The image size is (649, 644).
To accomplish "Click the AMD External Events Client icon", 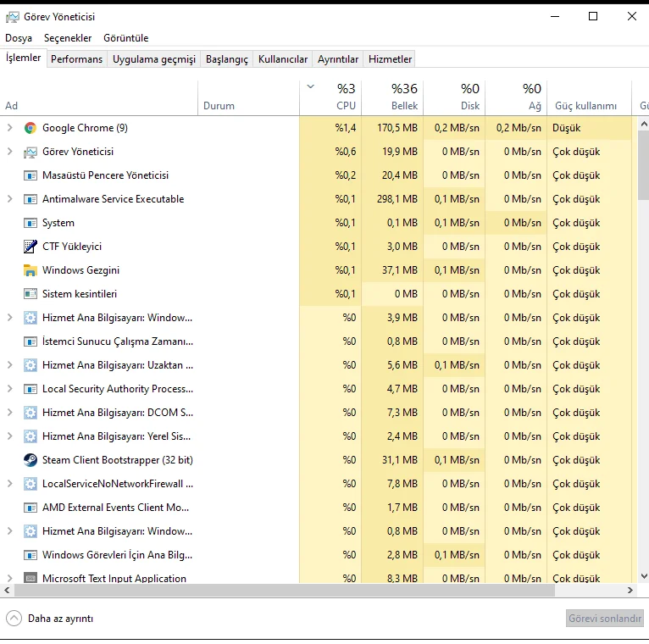I will (x=31, y=508).
